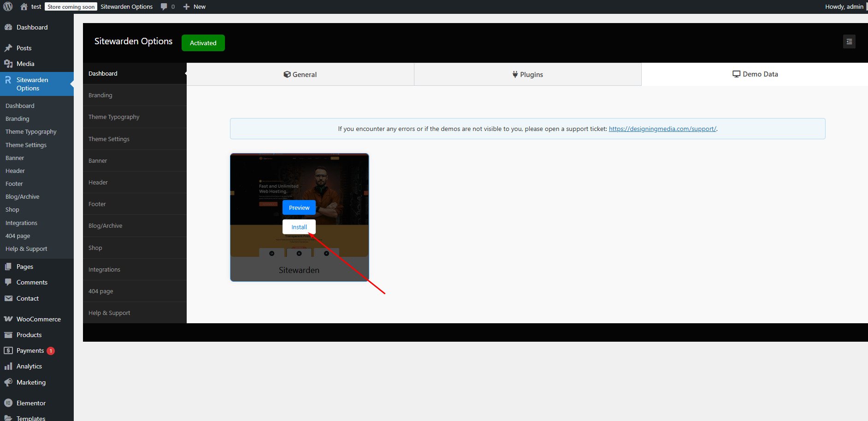
Task: Click the expand icon at the options header's right
Action: point(849,42)
